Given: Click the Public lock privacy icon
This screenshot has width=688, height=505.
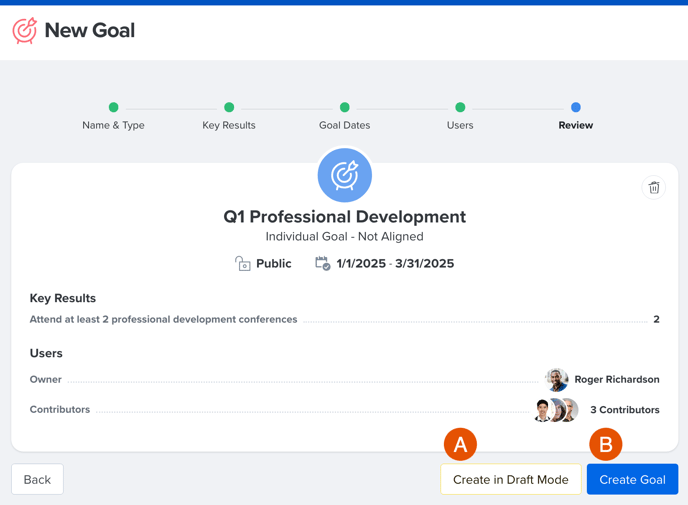Looking at the screenshot, I should click(243, 264).
